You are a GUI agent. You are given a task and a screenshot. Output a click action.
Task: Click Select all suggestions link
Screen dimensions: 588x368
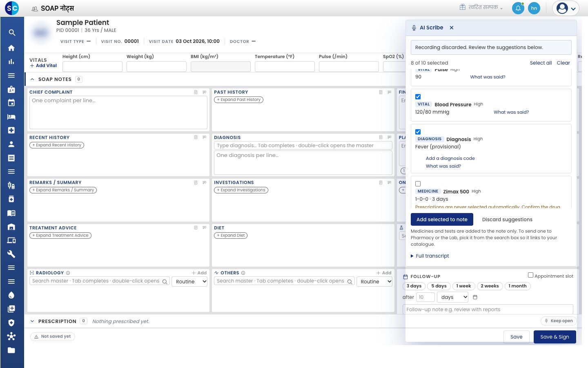click(x=541, y=63)
